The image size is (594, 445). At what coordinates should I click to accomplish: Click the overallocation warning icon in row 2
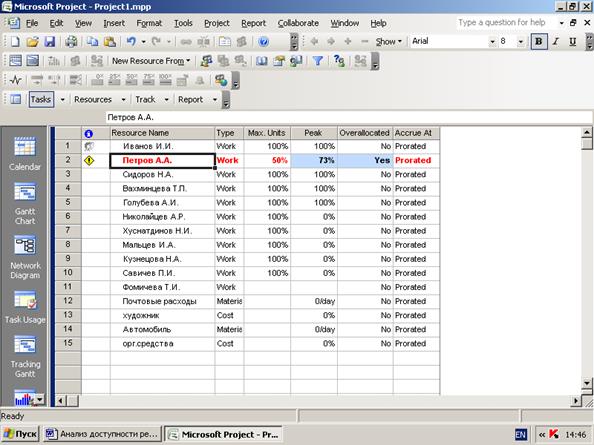pyautogui.click(x=89, y=161)
